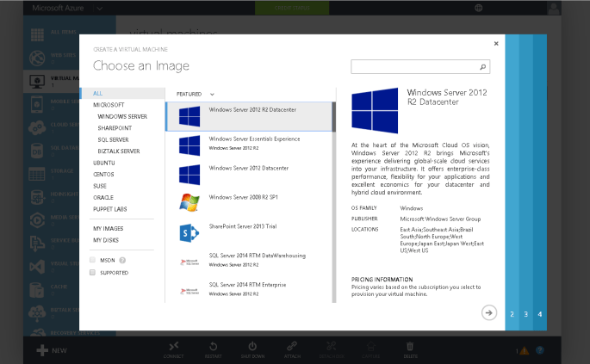Click the Microsoft Azure logo text

58,8
